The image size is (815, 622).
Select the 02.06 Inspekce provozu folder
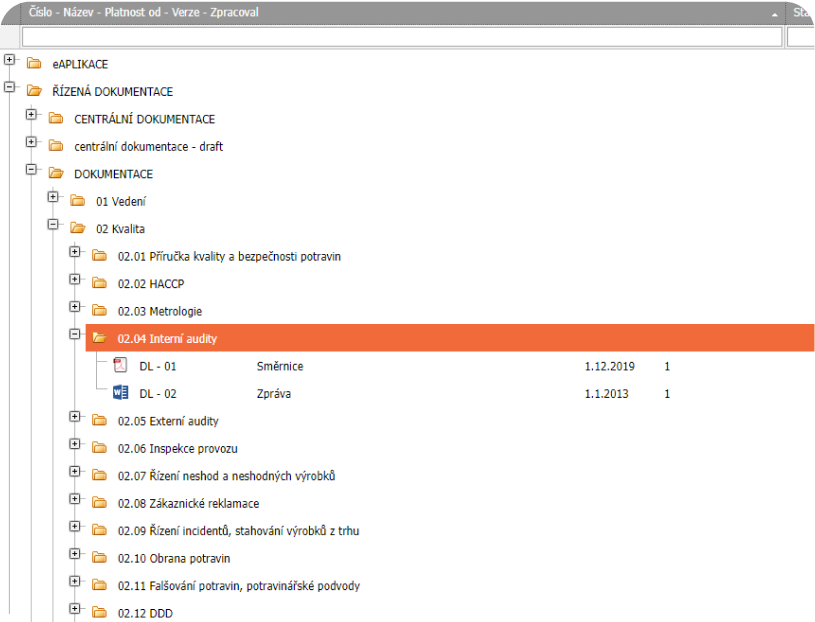click(x=177, y=449)
